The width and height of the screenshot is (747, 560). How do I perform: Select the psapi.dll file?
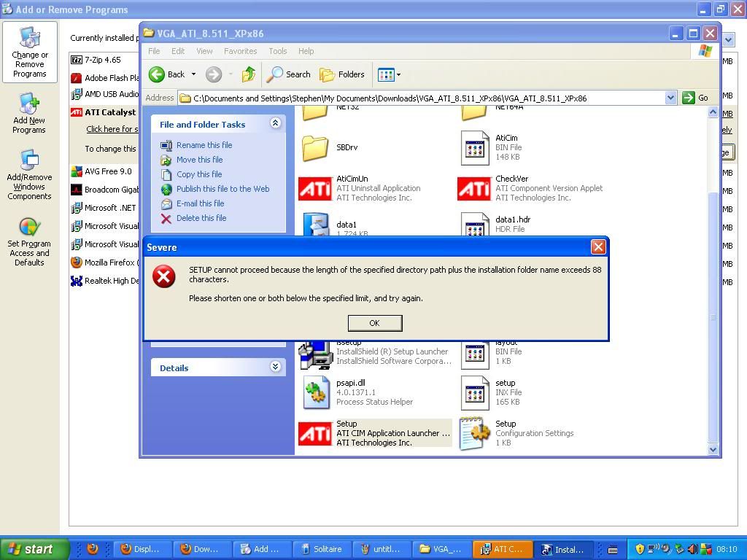(x=357, y=392)
